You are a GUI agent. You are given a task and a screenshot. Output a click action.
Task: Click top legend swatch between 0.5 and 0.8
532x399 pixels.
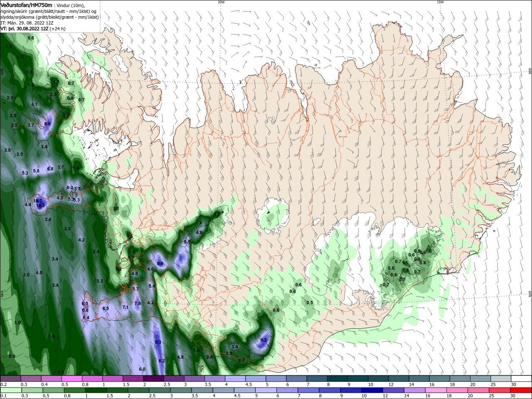pos(72,379)
